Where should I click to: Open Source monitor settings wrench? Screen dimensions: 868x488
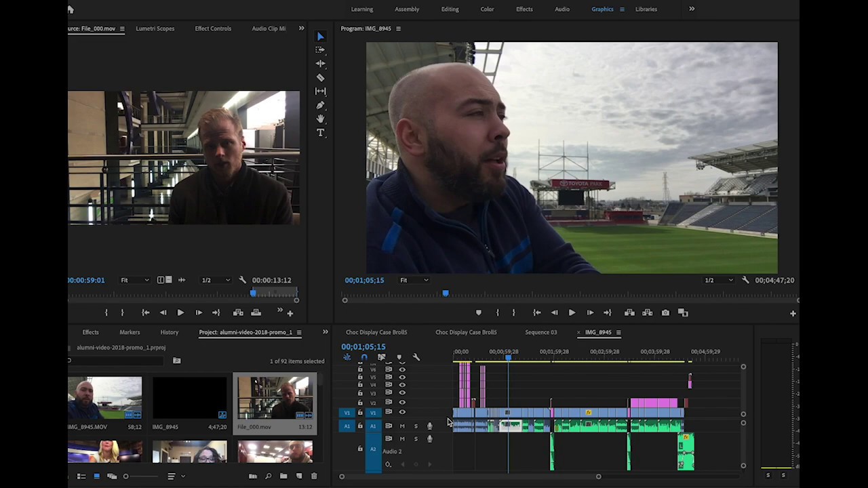pyautogui.click(x=242, y=280)
